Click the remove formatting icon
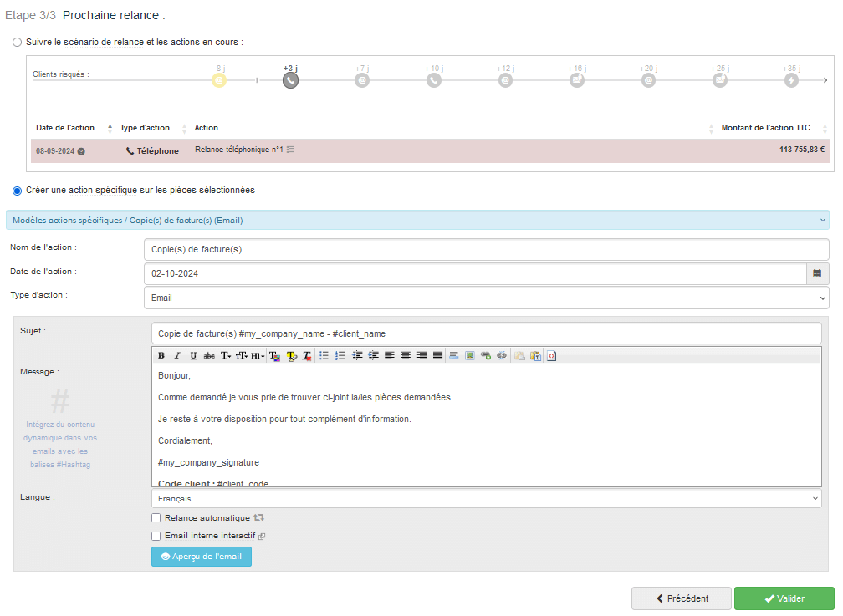 (x=307, y=356)
